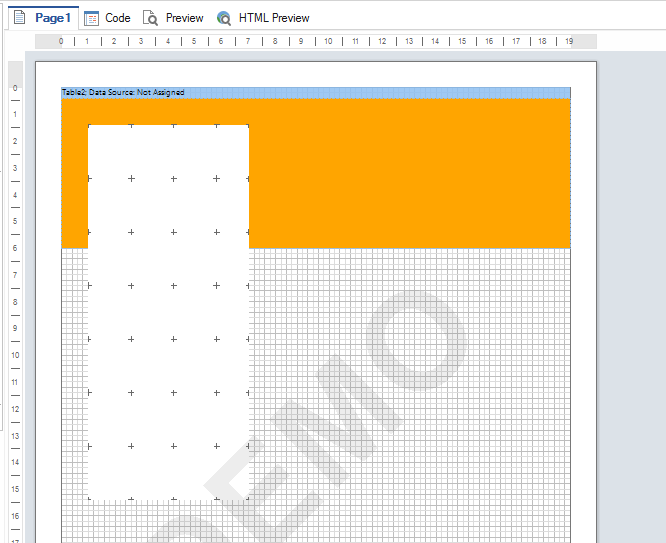Viewport: 666px width, 543px height.
Task: Click the horizontal ruler at mark 10
Action: tap(328, 41)
